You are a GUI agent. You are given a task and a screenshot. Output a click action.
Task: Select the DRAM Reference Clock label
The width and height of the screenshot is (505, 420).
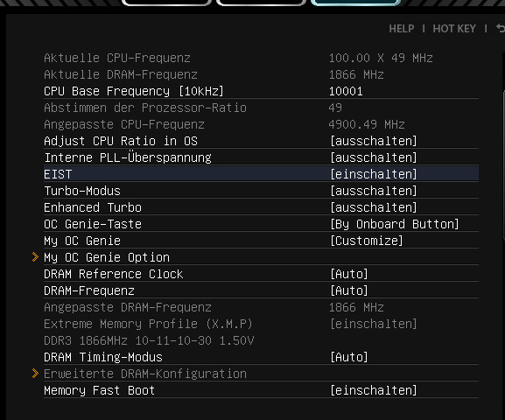(x=114, y=274)
